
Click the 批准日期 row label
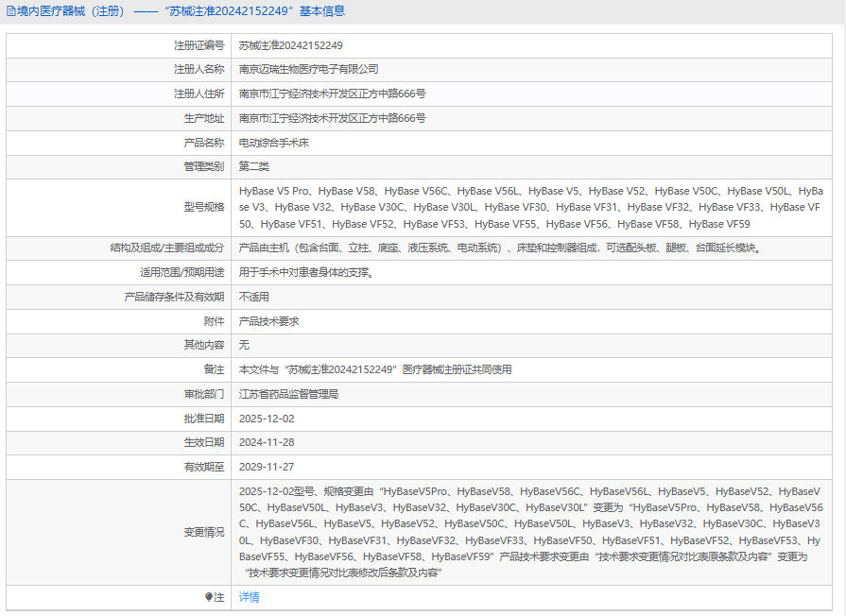204,419
